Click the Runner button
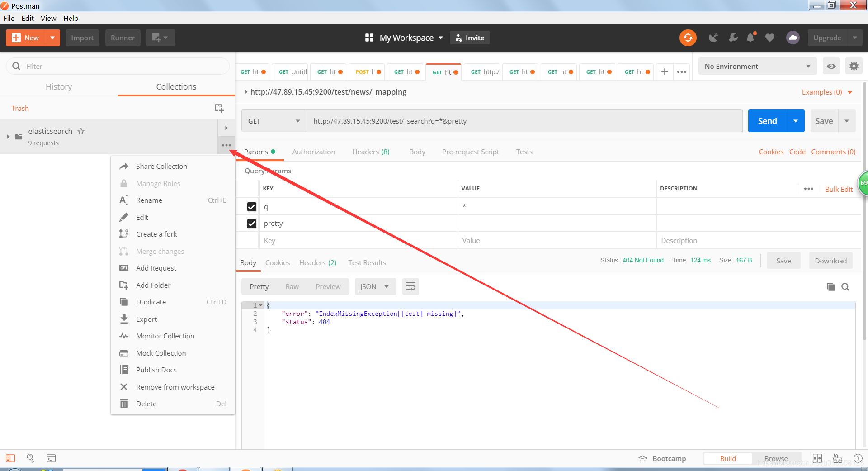This screenshot has height=471, width=868. [x=123, y=38]
